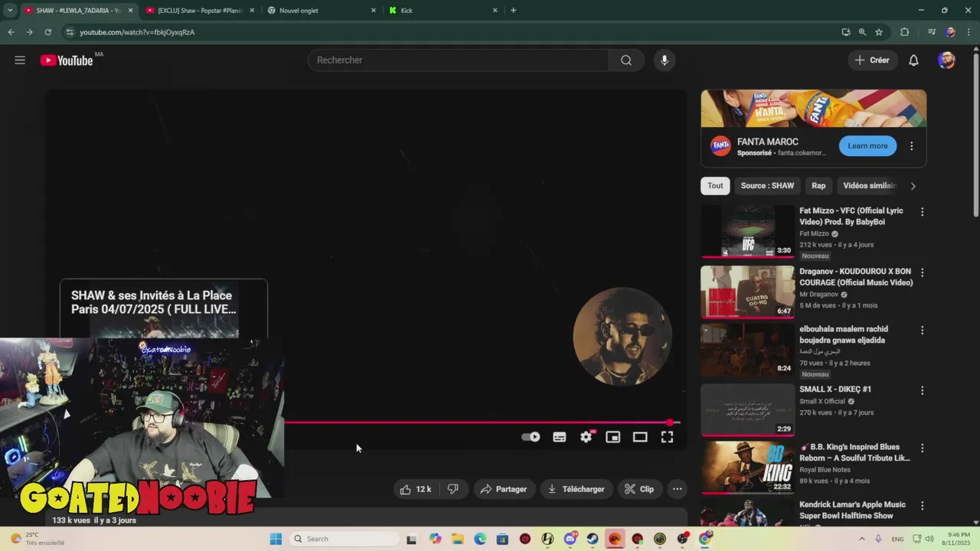980x551 pixels.
Task: Click Learn more on Fanta ad
Action: coord(867,145)
